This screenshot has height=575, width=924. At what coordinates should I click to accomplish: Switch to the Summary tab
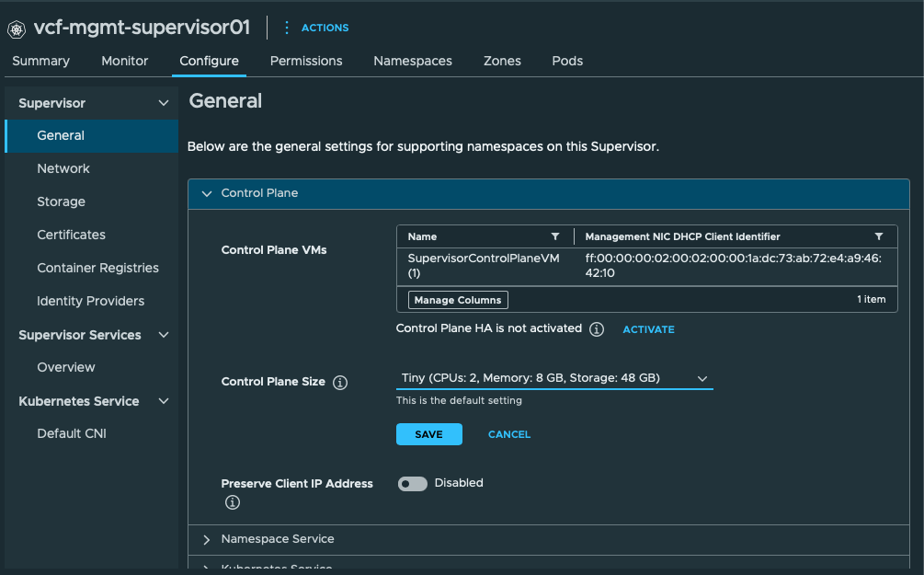(x=40, y=61)
